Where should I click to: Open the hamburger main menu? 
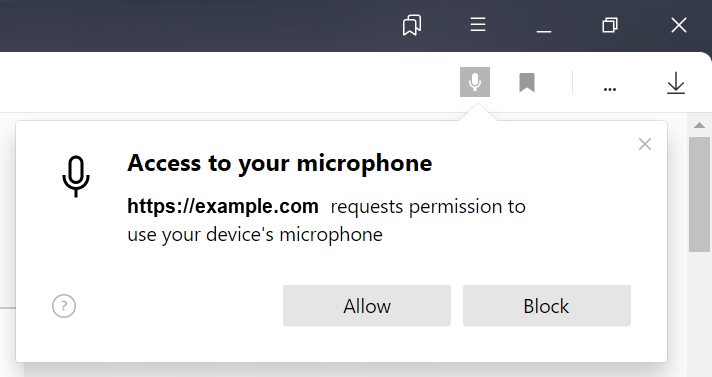478,25
